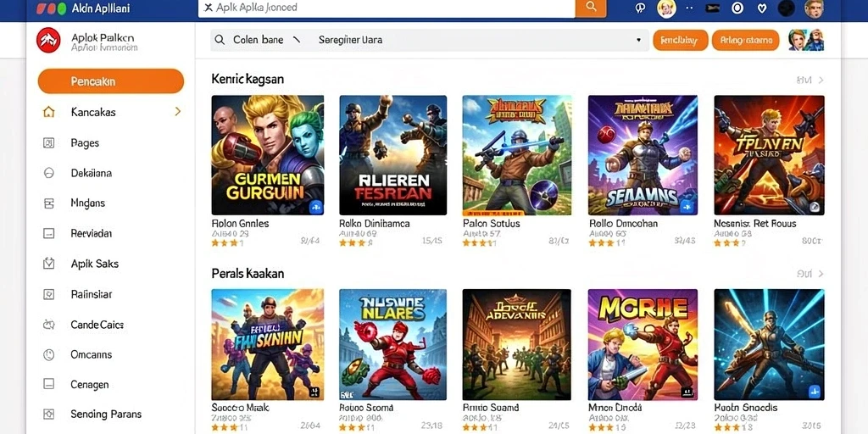The image size is (868, 434).
Task: Click Rollo Dmoohan game title
Action: [x=623, y=224]
